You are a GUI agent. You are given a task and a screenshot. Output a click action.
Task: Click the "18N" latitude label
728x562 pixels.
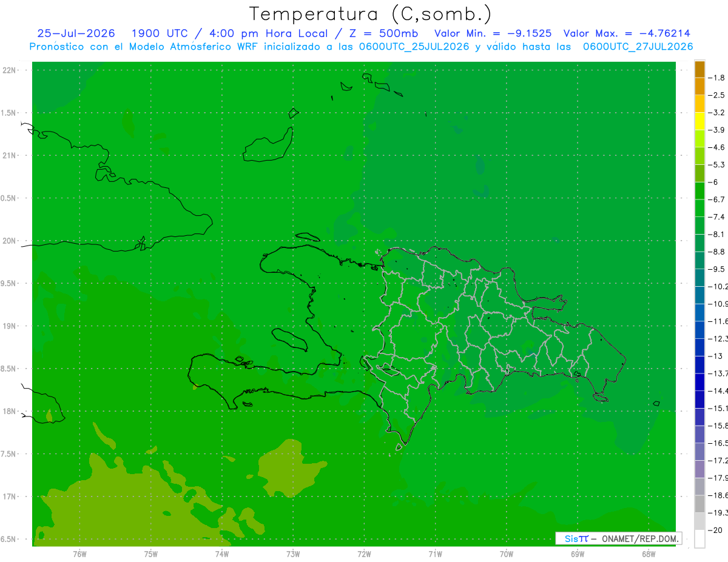(x=10, y=411)
